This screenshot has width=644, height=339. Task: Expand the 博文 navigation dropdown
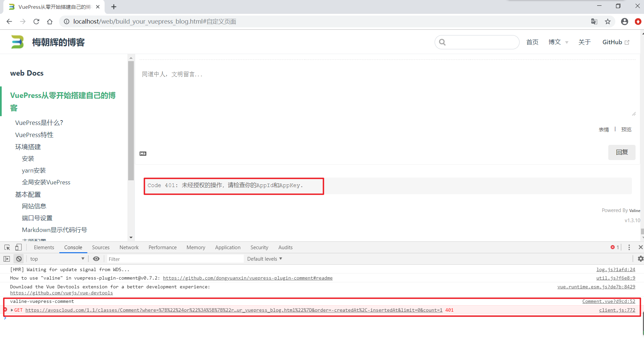558,42
